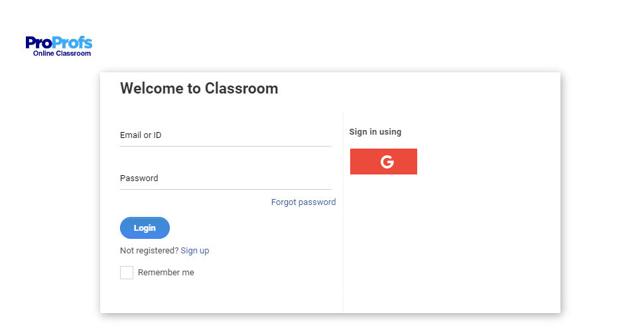The image size is (644, 335).
Task: Click the Sign in using label
Action: [375, 132]
